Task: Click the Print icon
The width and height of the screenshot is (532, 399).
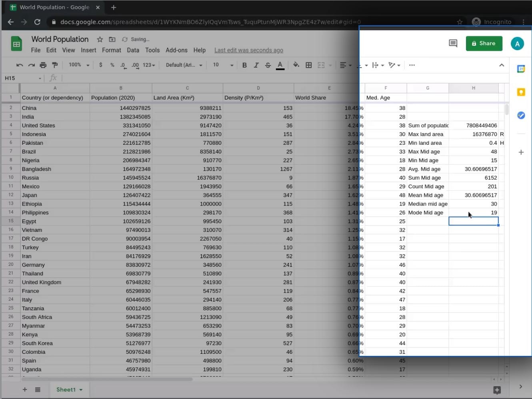Action: tap(43, 65)
